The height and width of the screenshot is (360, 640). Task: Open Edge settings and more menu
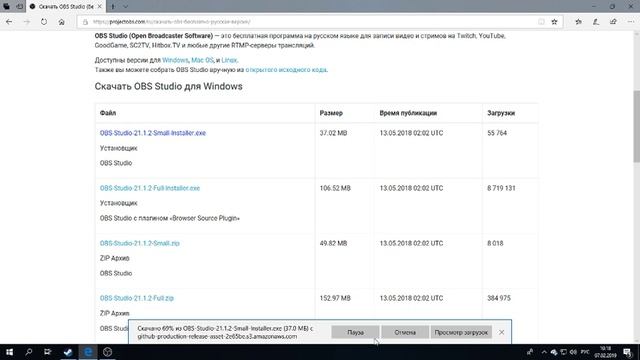pyautogui.click(x=631, y=22)
